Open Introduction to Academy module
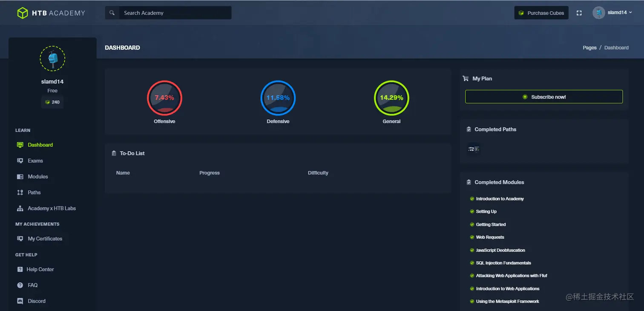Viewport: 644px width, 311px height. click(500, 199)
